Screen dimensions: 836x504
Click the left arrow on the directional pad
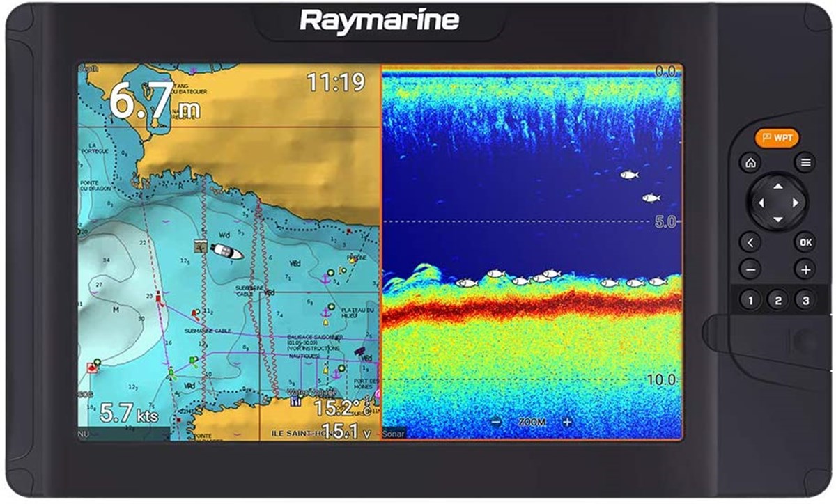tap(761, 203)
